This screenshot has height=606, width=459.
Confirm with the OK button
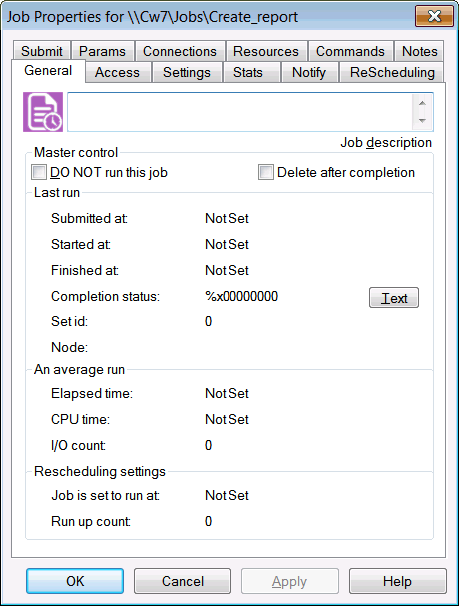[x=75, y=581]
